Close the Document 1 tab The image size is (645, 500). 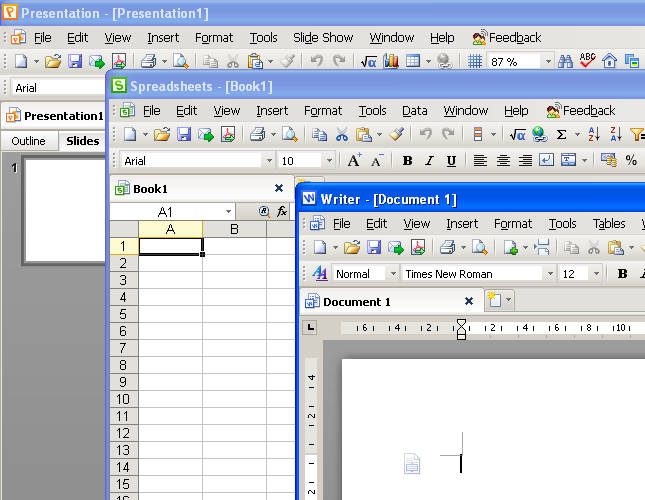pyautogui.click(x=469, y=301)
